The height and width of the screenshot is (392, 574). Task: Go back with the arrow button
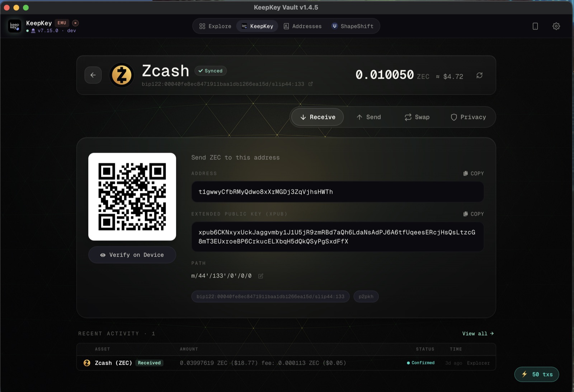point(93,75)
